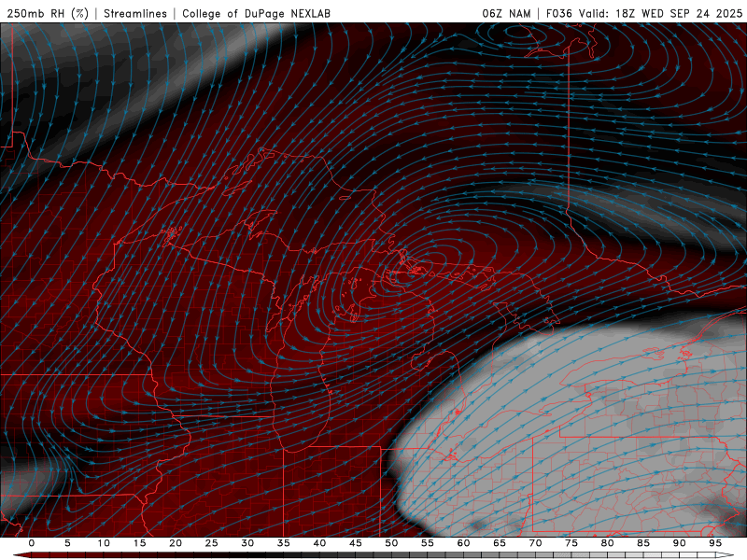Click the '20' value on the color scale
This screenshot has height=560, width=747.
point(176,543)
